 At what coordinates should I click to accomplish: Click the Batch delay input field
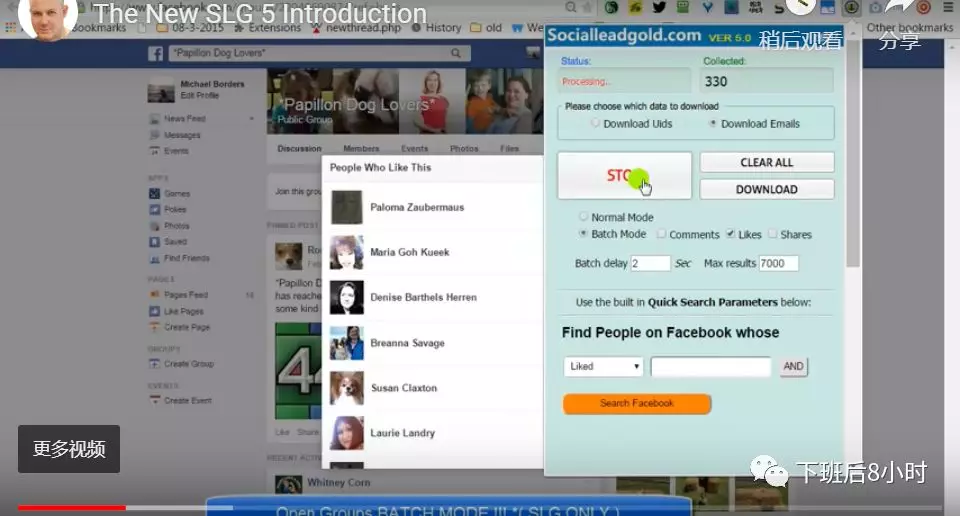pos(650,263)
